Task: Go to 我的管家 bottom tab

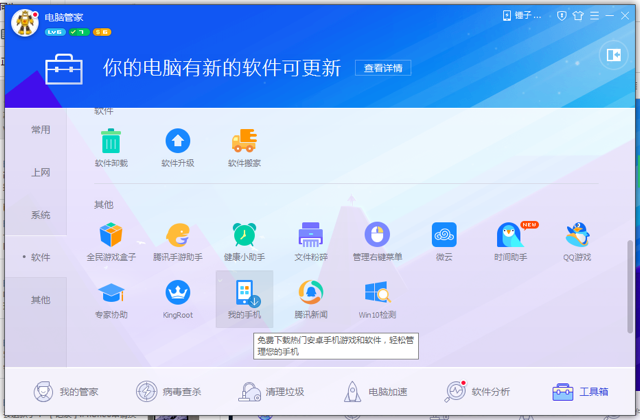Action: [x=66, y=392]
